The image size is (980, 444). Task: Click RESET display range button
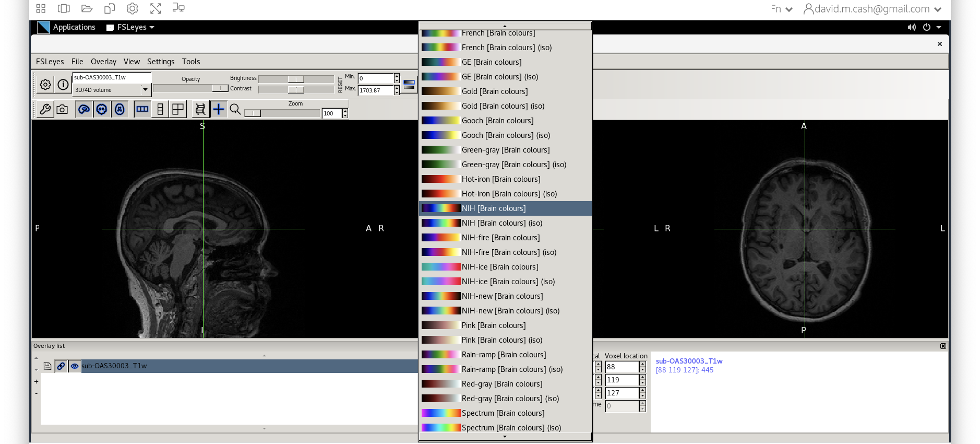(x=340, y=84)
